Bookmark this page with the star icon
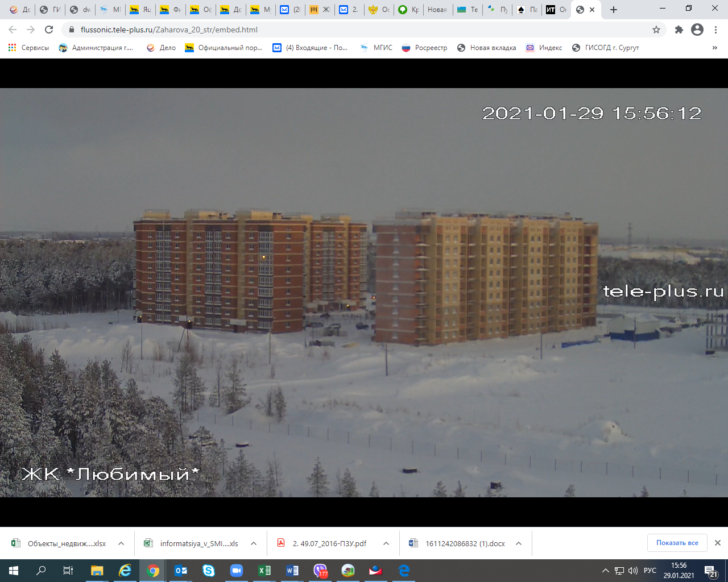Screen dimensions: 728x582 click(x=656, y=30)
